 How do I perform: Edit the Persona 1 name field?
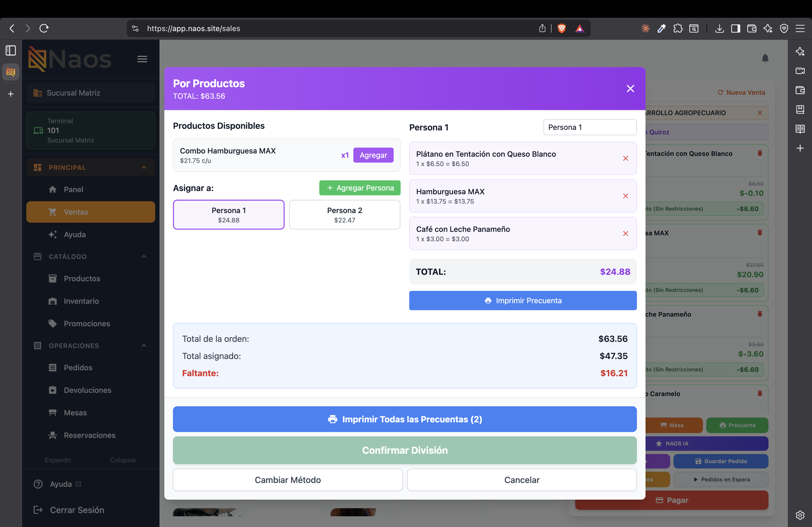(590, 127)
